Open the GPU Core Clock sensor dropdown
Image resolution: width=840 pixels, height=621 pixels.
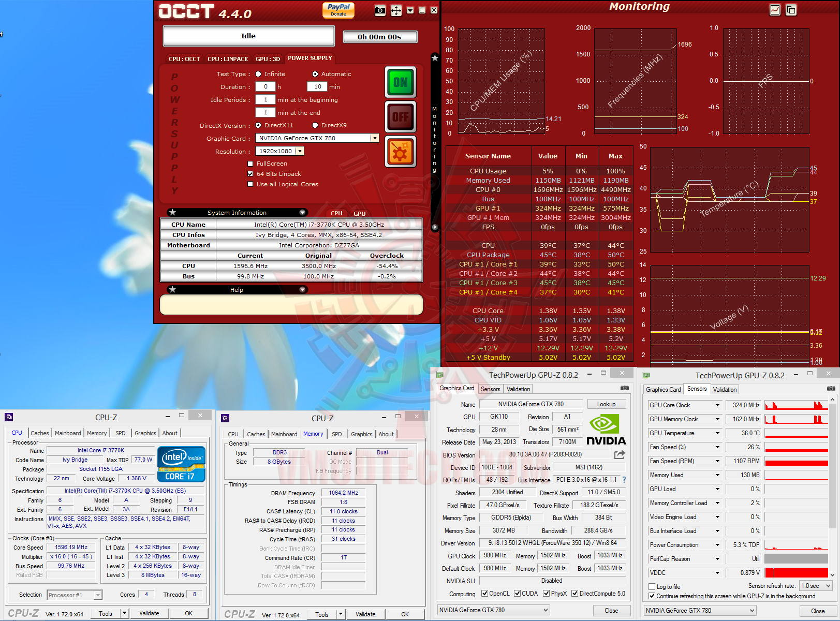[x=717, y=405]
